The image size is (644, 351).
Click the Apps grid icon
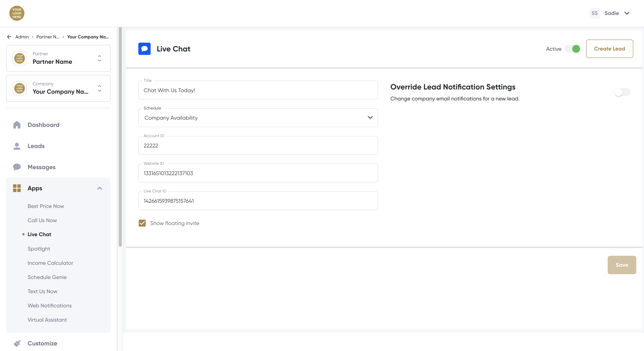(17, 188)
